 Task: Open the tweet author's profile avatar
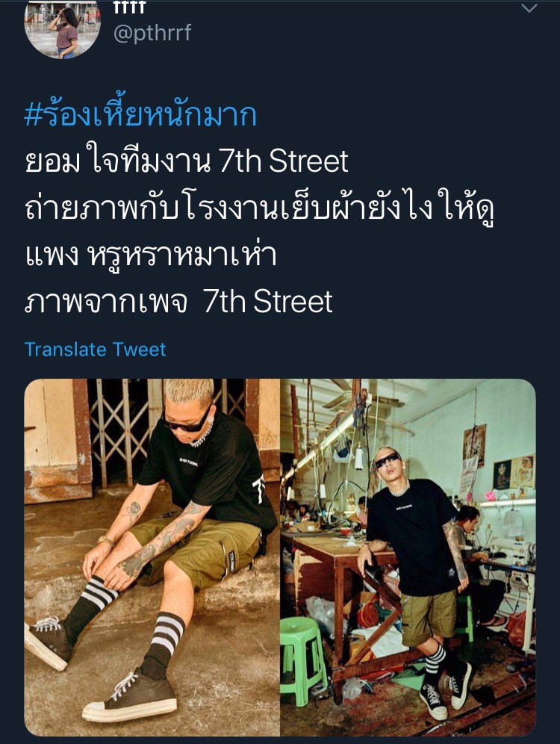[x=62, y=27]
